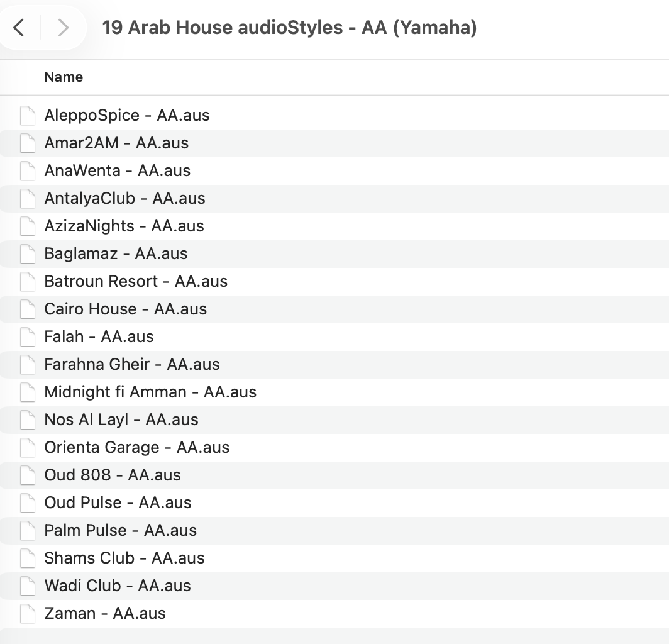
Task: Click the Shams Club file icon
Action: [x=27, y=558]
